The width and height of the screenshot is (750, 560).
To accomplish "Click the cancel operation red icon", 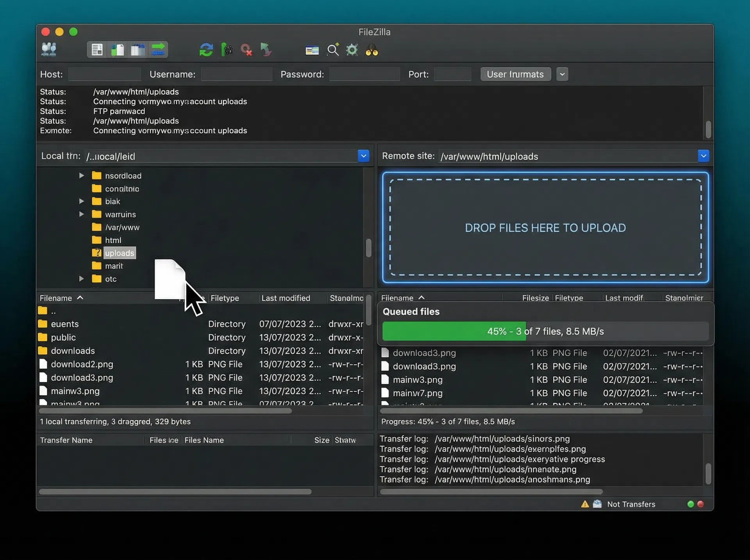I will coord(246,50).
